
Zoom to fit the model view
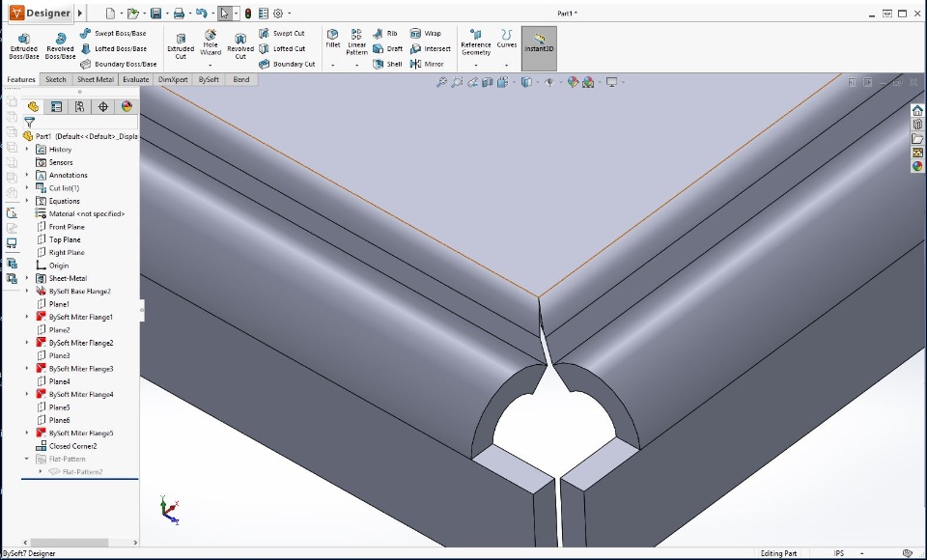(x=441, y=82)
